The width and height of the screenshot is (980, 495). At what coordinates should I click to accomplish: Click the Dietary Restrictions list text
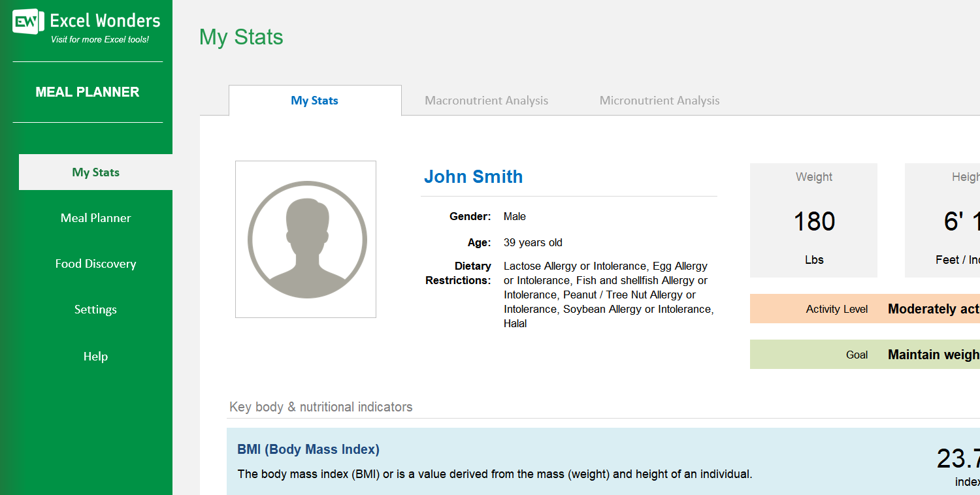[x=608, y=295]
